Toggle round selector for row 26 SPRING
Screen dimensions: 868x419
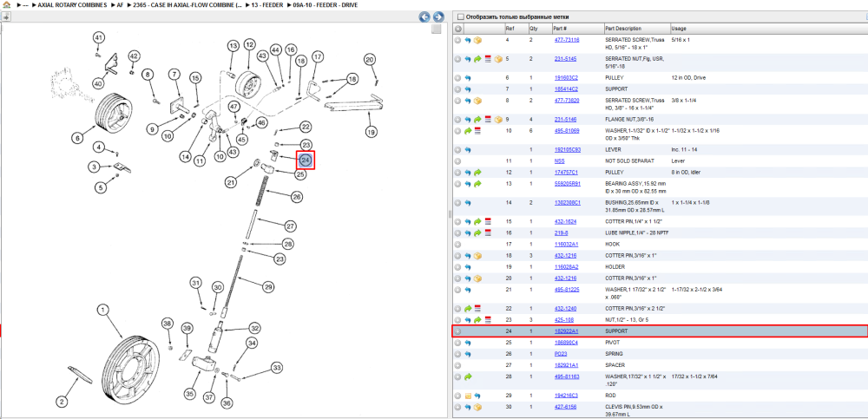click(x=457, y=354)
